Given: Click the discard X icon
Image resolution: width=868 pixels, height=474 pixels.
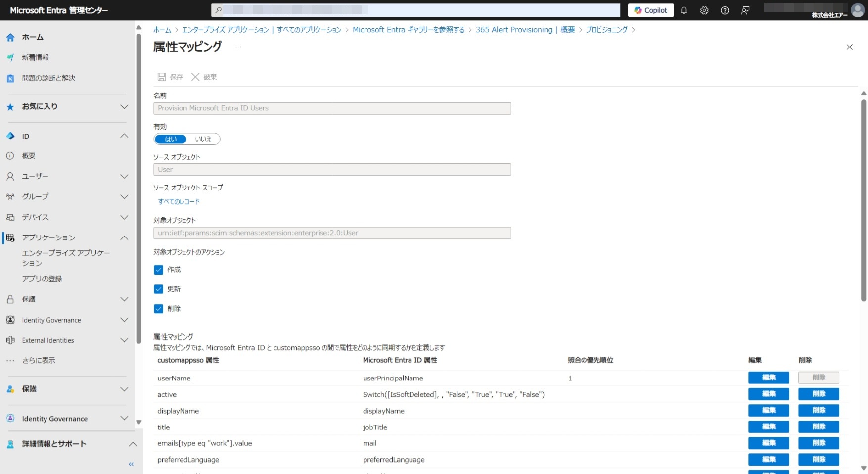Looking at the screenshot, I should point(195,77).
